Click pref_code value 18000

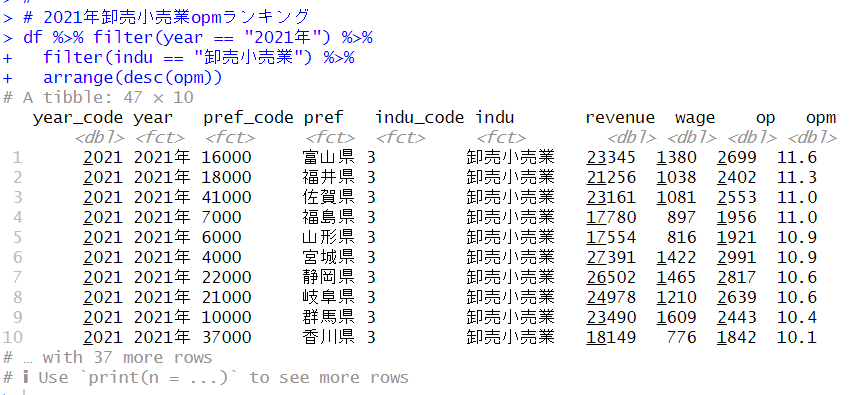(226, 177)
